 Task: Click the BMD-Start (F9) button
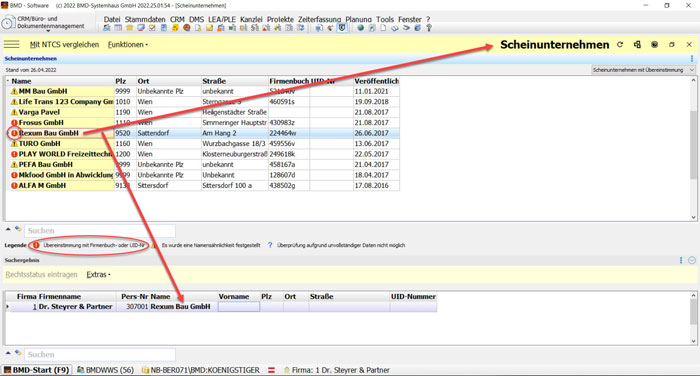click(37, 370)
